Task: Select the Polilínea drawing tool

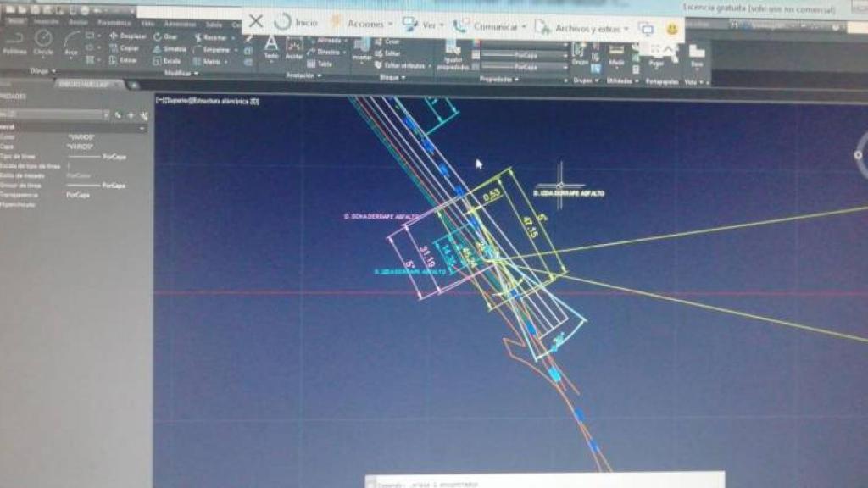Action: (x=14, y=42)
